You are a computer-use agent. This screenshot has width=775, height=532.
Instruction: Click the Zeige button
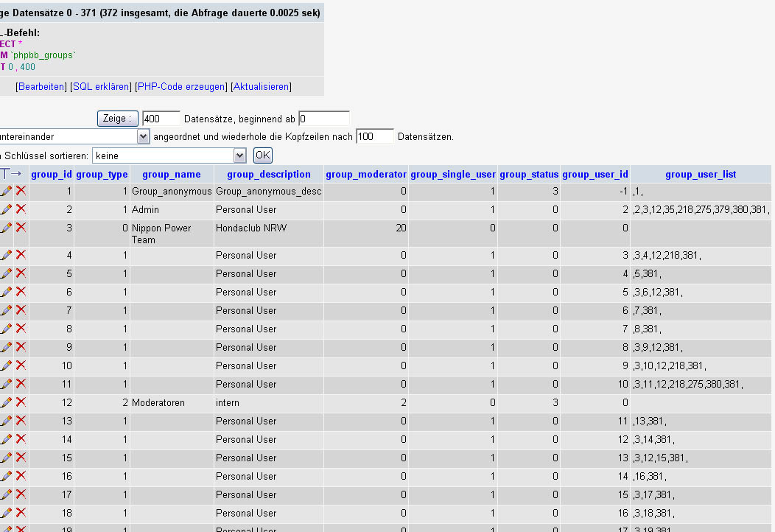tap(118, 119)
